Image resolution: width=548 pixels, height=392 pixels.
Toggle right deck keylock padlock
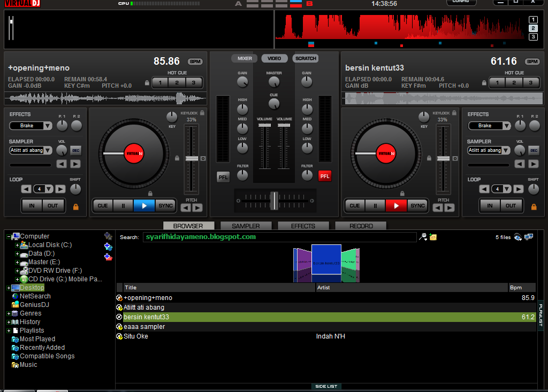[x=454, y=113]
